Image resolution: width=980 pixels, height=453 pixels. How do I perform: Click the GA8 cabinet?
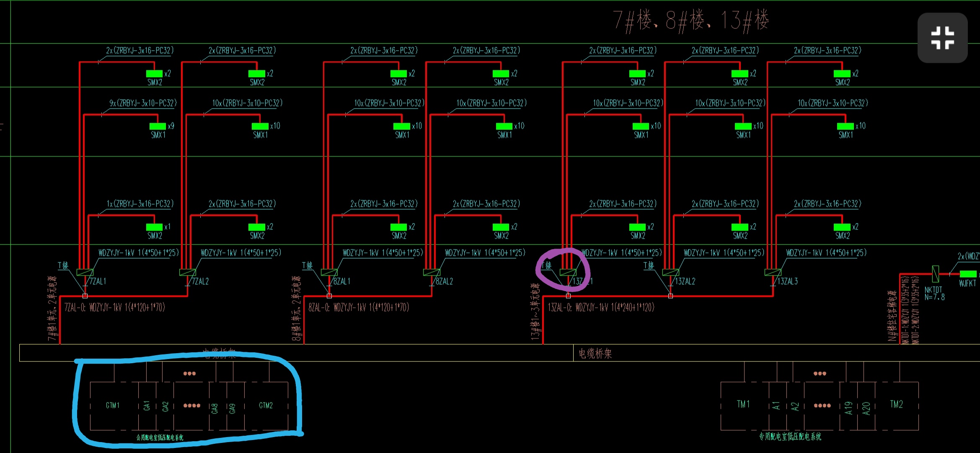(217, 406)
